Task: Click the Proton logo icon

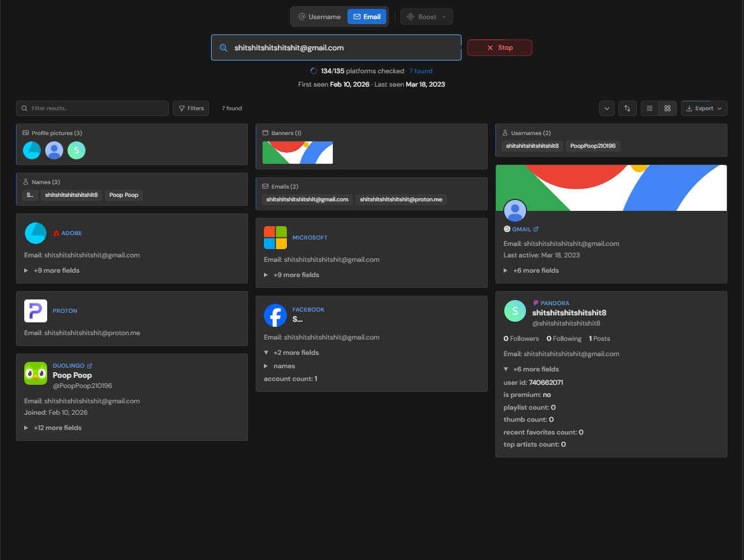Action: point(36,311)
